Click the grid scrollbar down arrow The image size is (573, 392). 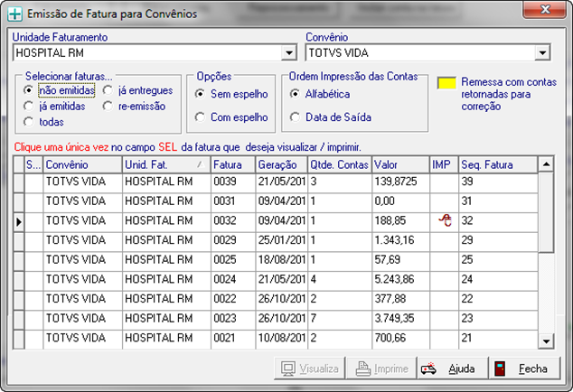click(x=546, y=341)
